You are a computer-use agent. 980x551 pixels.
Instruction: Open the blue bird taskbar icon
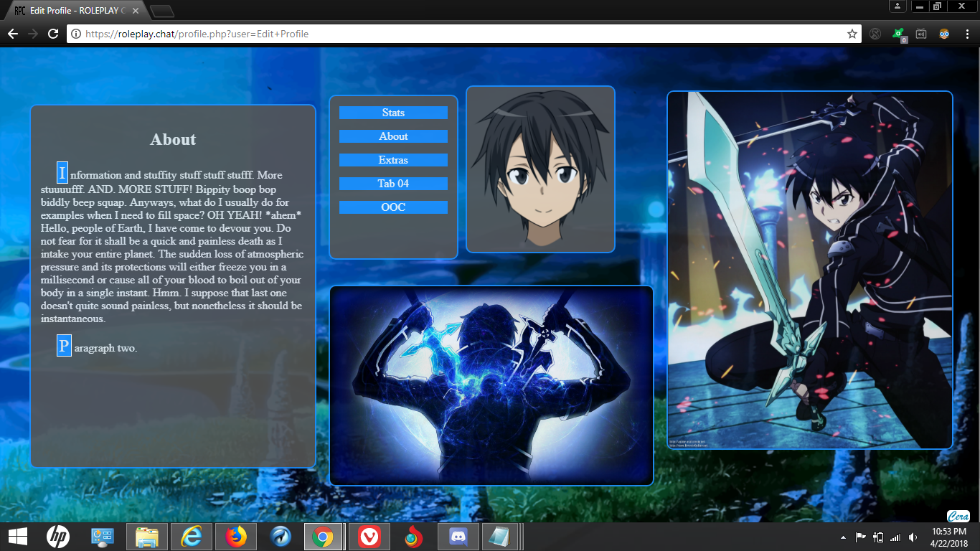point(281,537)
